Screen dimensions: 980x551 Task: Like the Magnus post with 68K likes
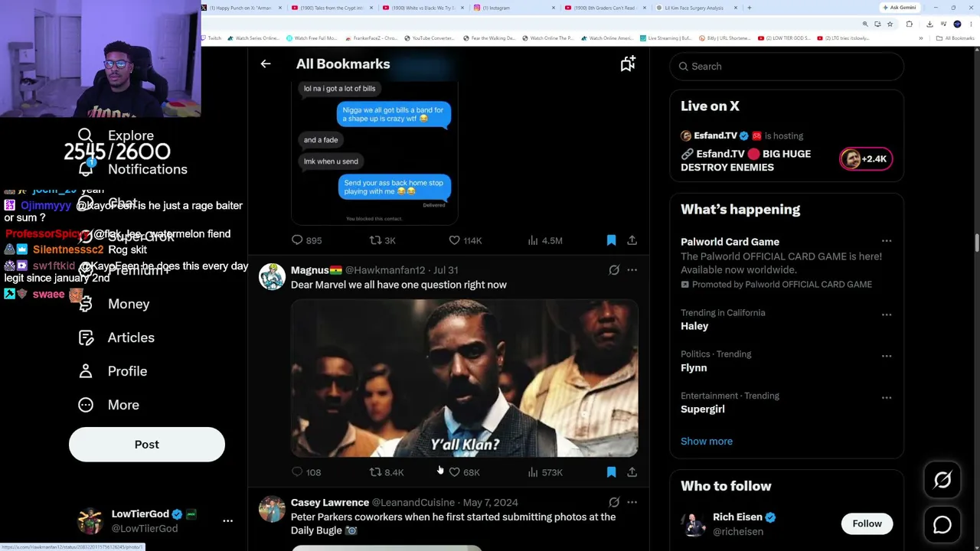tap(454, 472)
